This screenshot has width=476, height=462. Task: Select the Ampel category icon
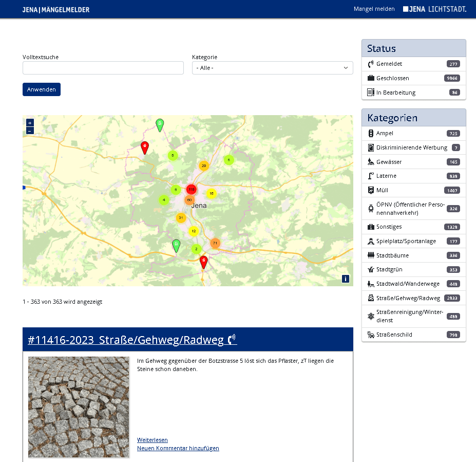pos(370,133)
